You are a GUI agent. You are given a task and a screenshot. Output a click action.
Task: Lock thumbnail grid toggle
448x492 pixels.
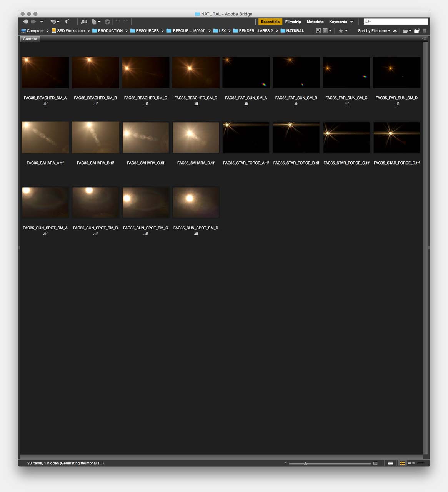(x=390, y=463)
